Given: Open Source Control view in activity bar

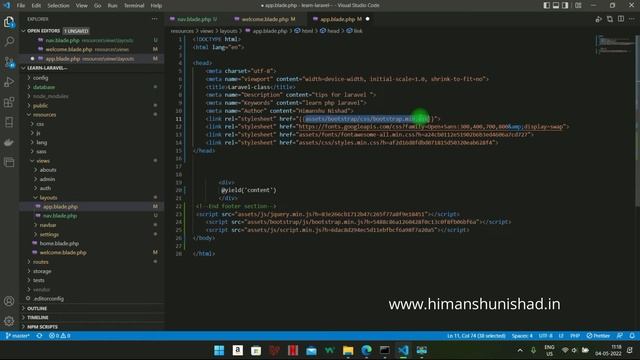Looking at the screenshot, I should pos(9,62).
